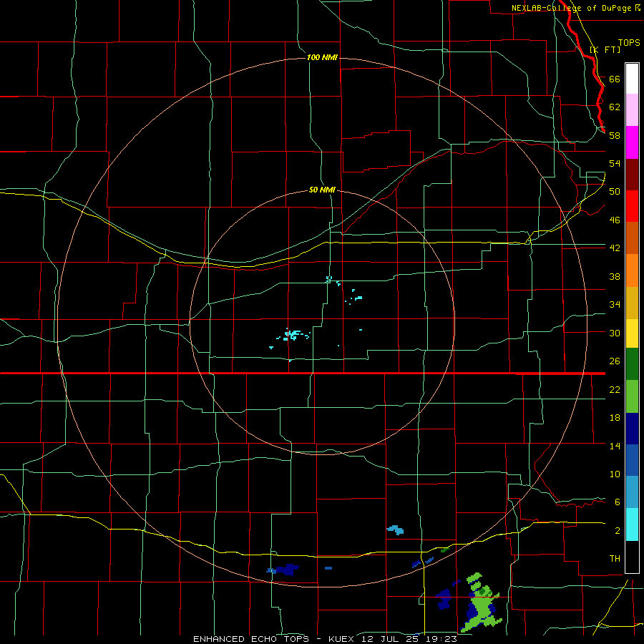
Task: Click the light green legend swatch
Action: point(632,396)
